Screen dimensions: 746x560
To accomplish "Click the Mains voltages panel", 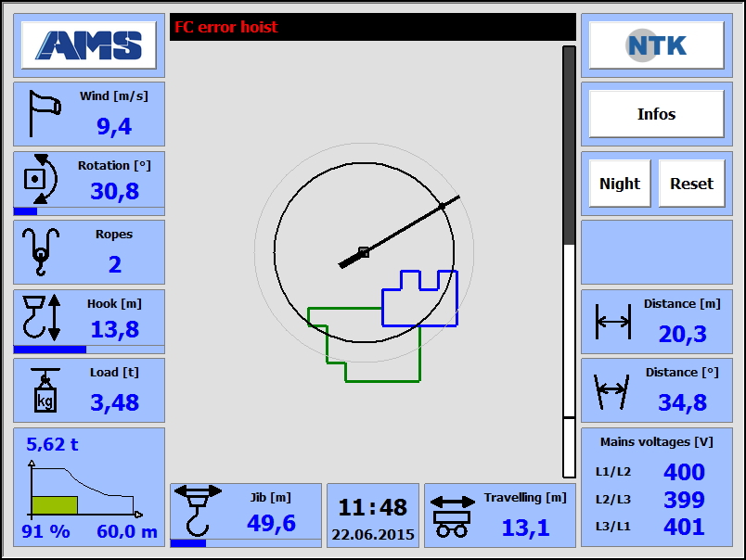I will click(656, 486).
